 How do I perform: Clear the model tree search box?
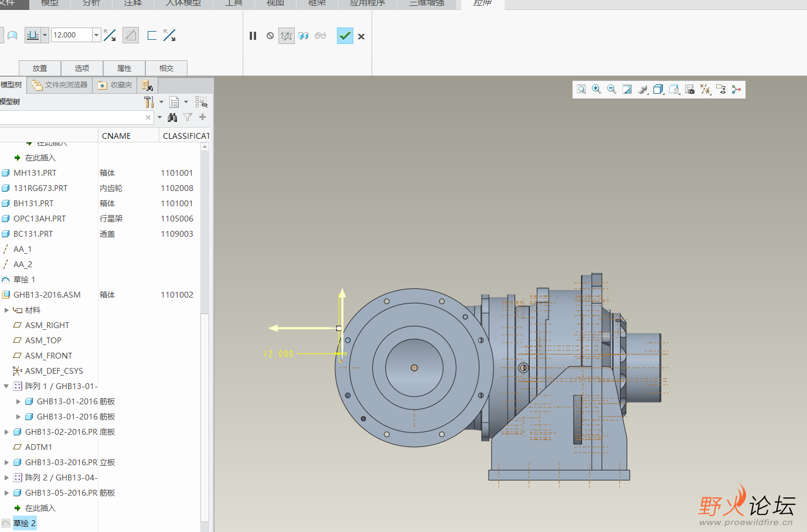coord(148,118)
